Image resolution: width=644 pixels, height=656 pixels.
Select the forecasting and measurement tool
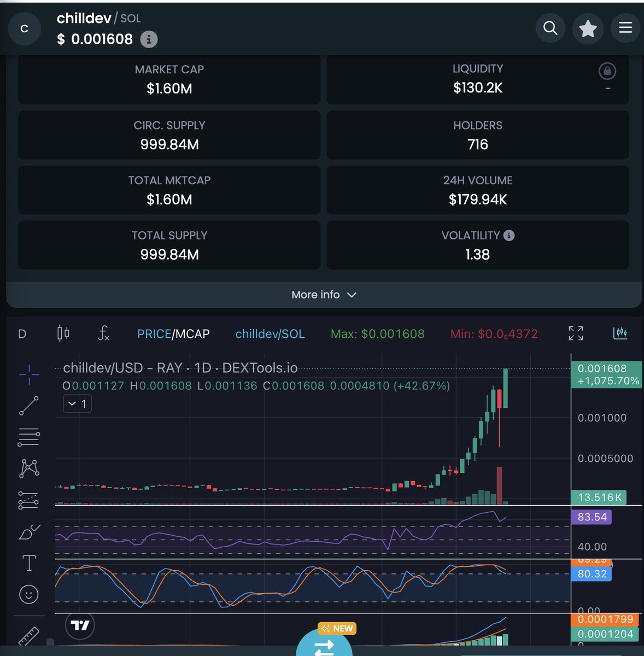[29, 500]
